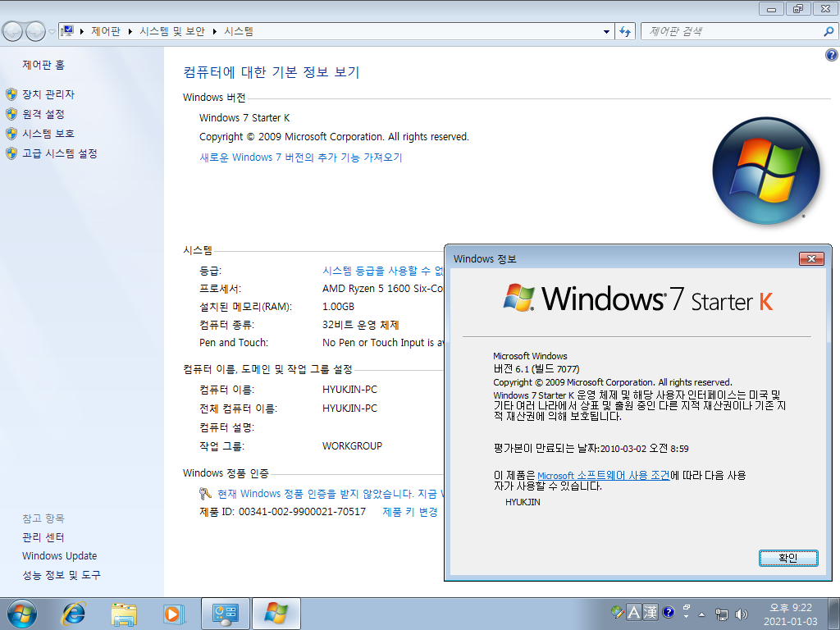Go back with navigation Back arrow
The height and width of the screenshot is (630, 840).
[12, 32]
